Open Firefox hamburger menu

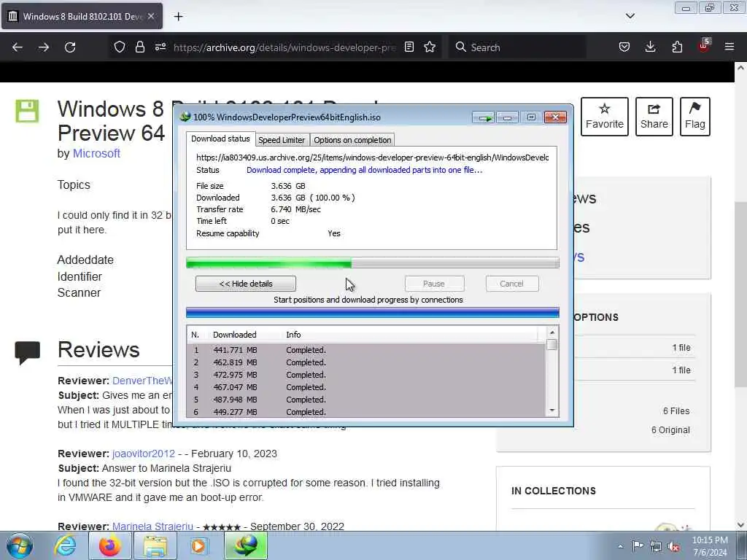pyautogui.click(x=729, y=47)
